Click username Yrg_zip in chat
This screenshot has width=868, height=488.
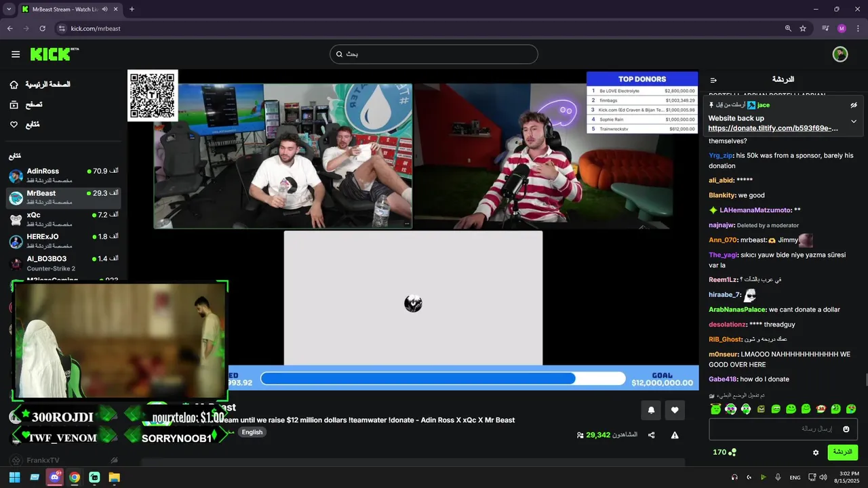[721, 155]
